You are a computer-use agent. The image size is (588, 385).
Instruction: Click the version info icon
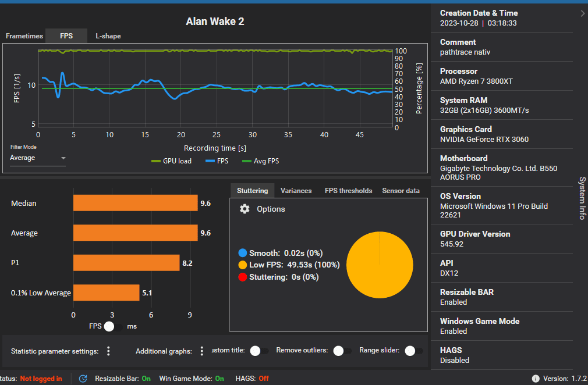point(536,379)
